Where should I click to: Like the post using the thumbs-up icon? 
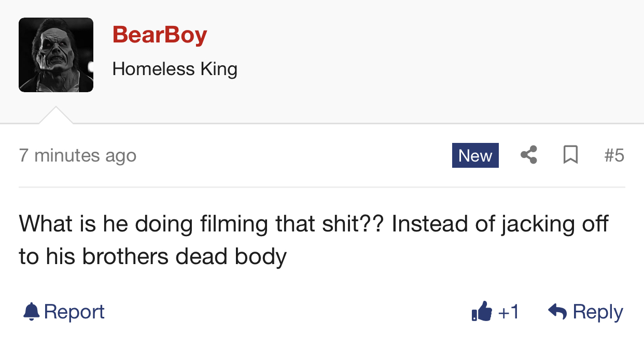pyautogui.click(x=482, y=311)
